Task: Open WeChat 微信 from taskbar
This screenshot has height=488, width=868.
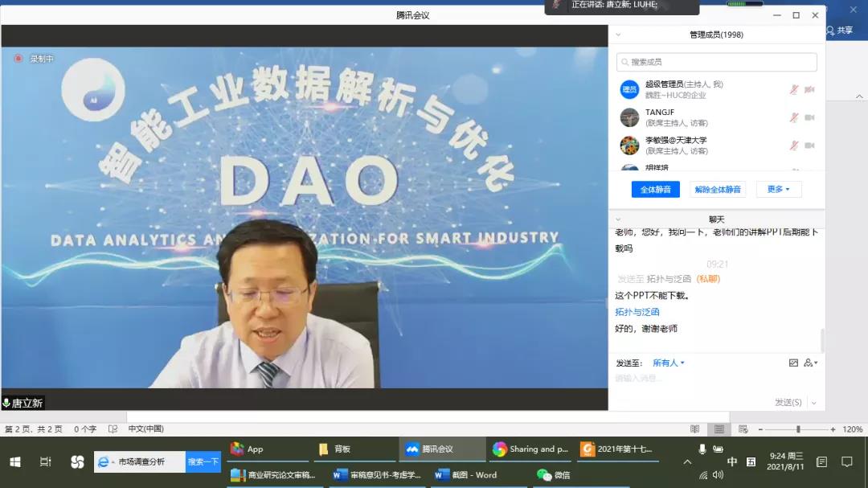Action: tap(555, 475)
